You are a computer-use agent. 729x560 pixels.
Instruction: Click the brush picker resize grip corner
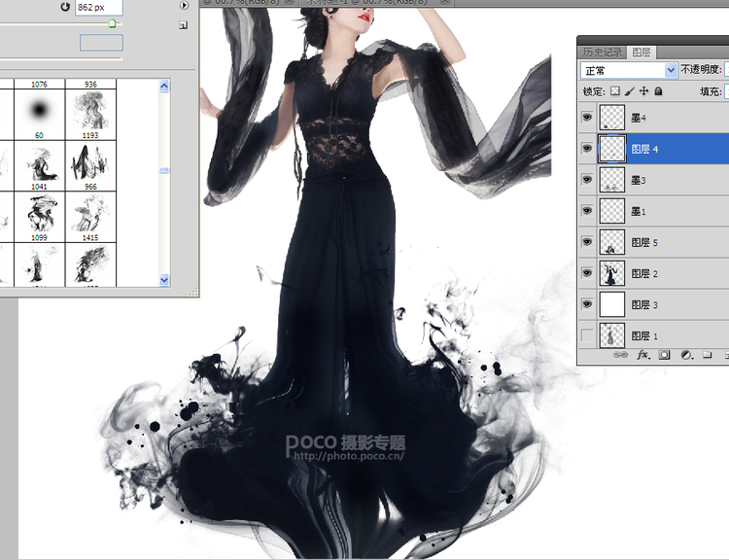(x=194, y=292)
